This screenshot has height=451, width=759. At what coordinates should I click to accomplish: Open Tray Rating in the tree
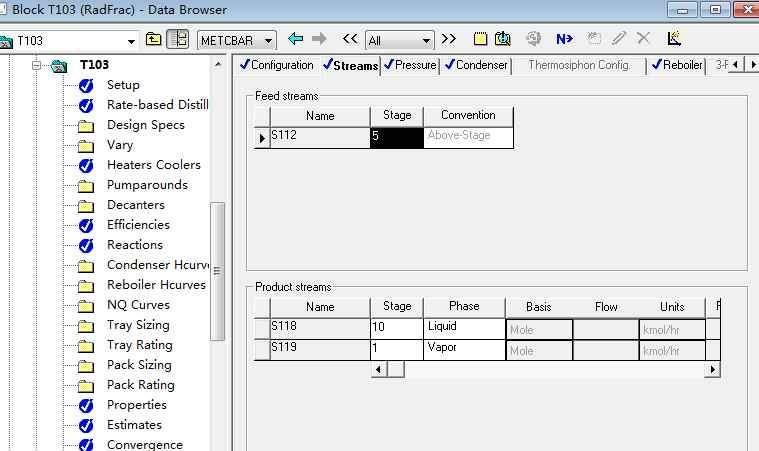point(140,345)
